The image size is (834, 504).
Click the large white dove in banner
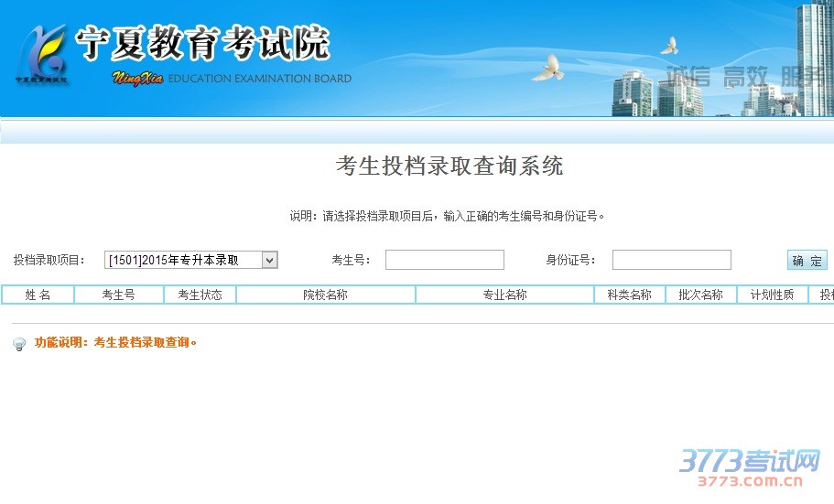coord(548,67)
